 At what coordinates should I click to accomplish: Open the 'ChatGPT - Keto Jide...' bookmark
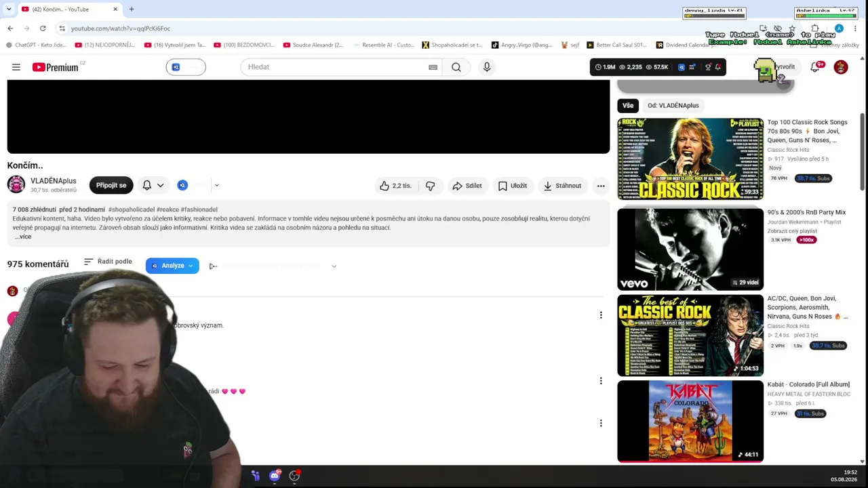point(36,45)
